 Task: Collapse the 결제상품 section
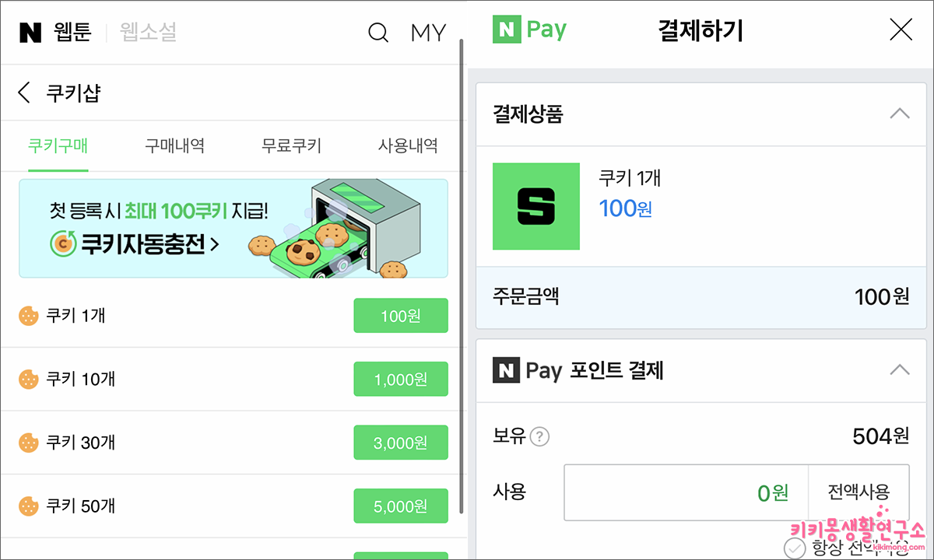pos(899,114)
